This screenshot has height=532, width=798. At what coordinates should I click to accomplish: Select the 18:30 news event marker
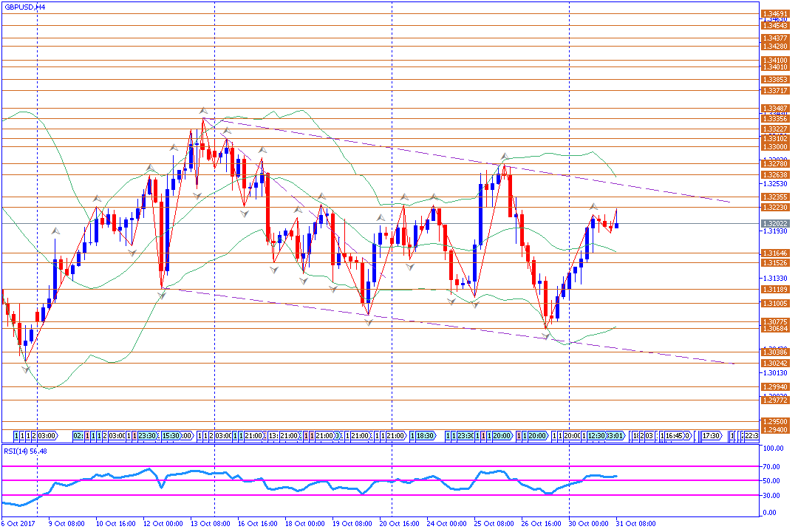[424, 436]
